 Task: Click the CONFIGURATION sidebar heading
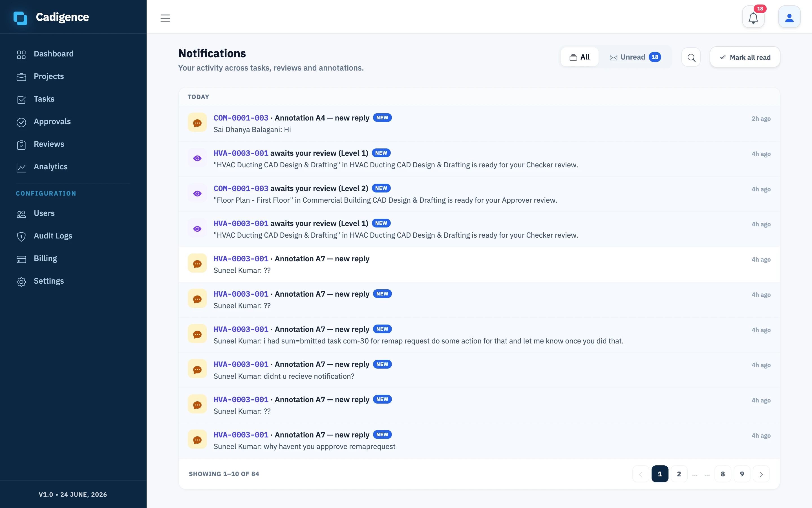(46, 194)
